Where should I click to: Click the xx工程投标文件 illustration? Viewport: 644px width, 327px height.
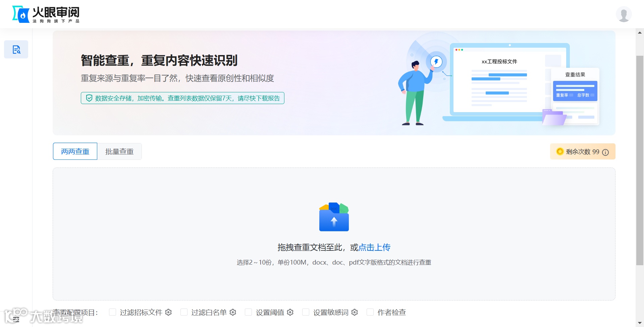[499, 61]
